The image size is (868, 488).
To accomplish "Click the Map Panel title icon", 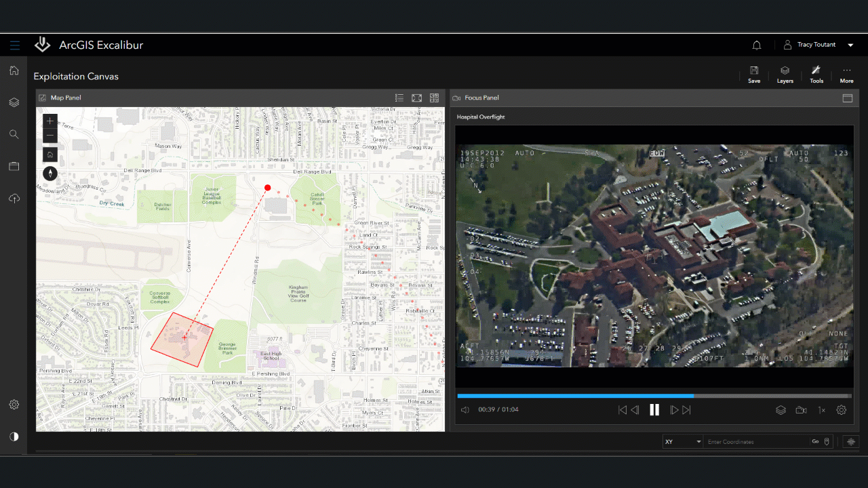I will [x=43, y=98].
